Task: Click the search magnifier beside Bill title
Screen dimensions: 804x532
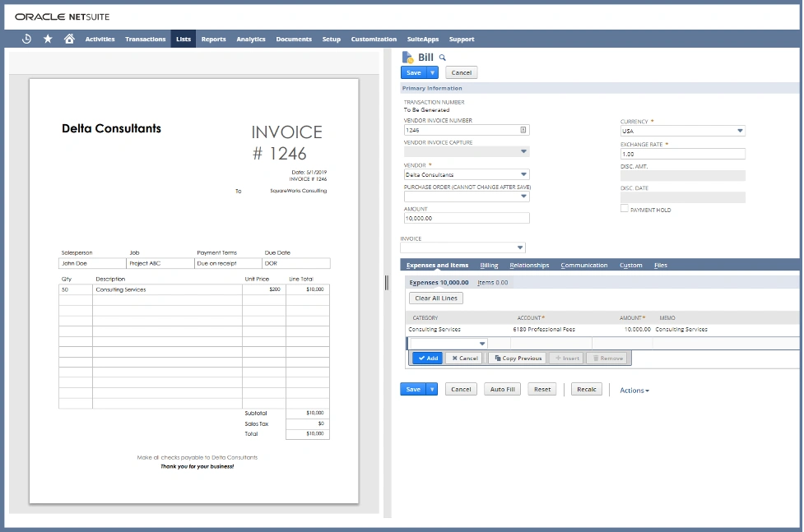Action: tap(442, 58)
